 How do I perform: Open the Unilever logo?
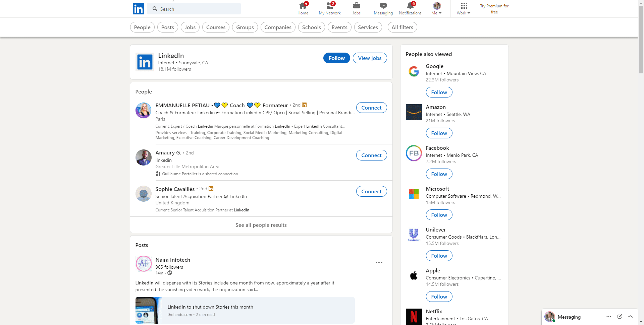(x=414, y=235)
